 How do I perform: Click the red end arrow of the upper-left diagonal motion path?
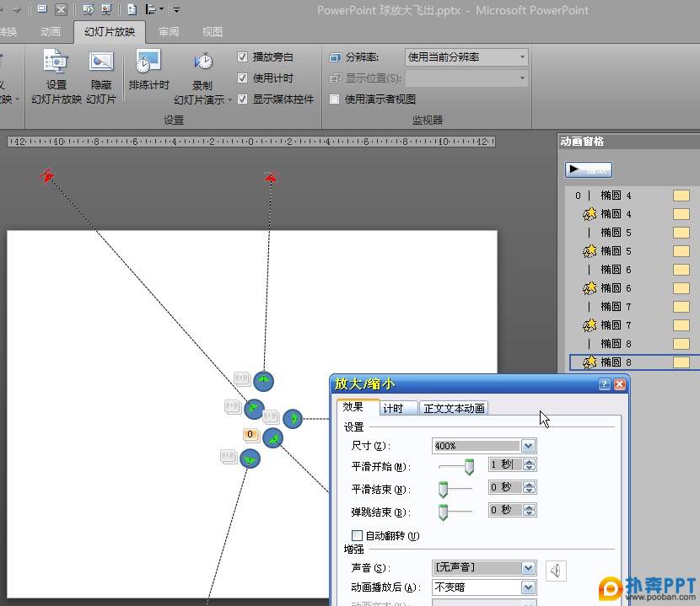tap(46, 176)
